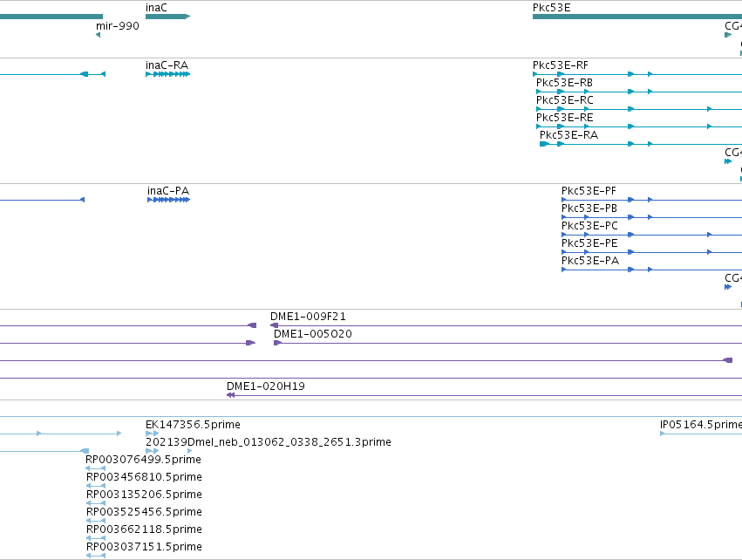The width and height of the screenshot is (742, 560).
Task: Select the feature glyph under RP003076499.5prime
Action: pyautogui.click(x=96, y=468)
